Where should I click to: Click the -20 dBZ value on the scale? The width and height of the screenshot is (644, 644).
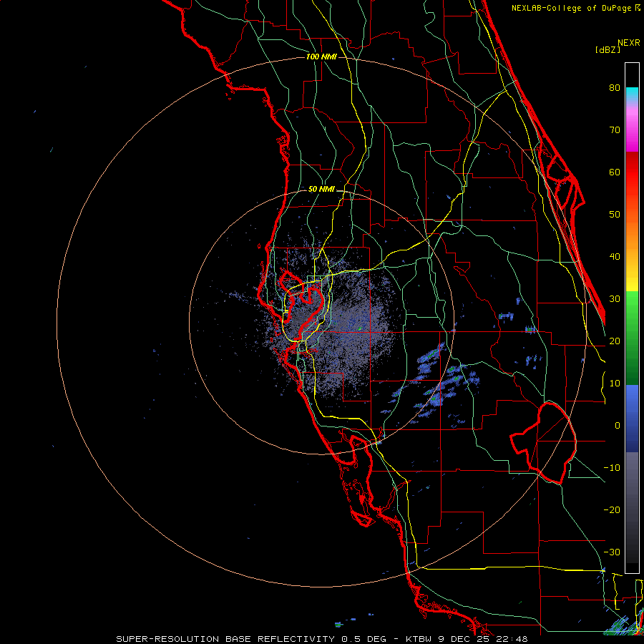pyautogui.click(x=612, y=509)
